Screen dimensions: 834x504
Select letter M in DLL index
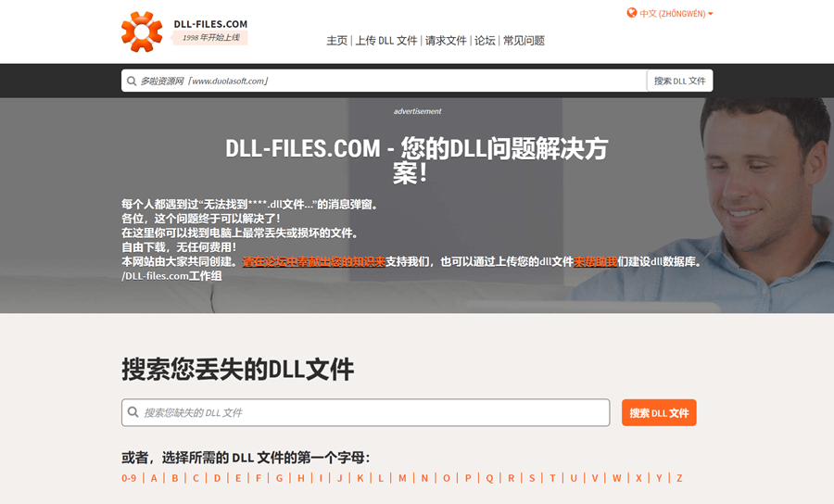click(x=402, y=478)
